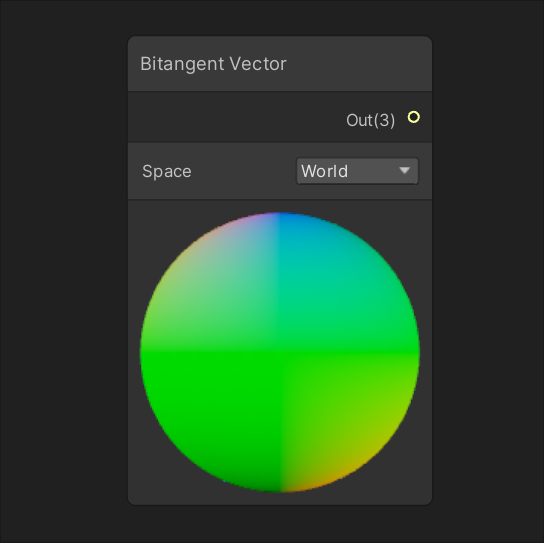Click the Out(3) port label
544x543 pixels.
click(x=371, y=120)
